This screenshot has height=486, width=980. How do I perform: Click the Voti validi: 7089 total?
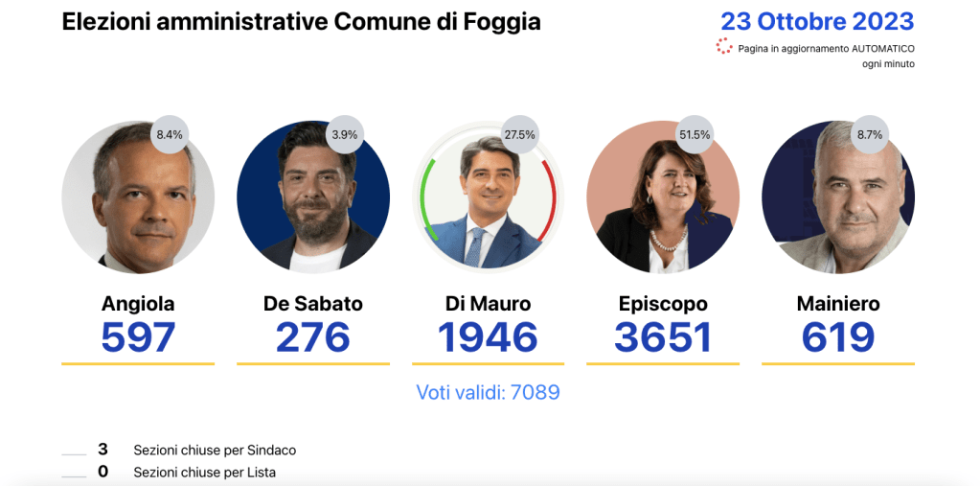pyautogui.click(x=488, y=392)
